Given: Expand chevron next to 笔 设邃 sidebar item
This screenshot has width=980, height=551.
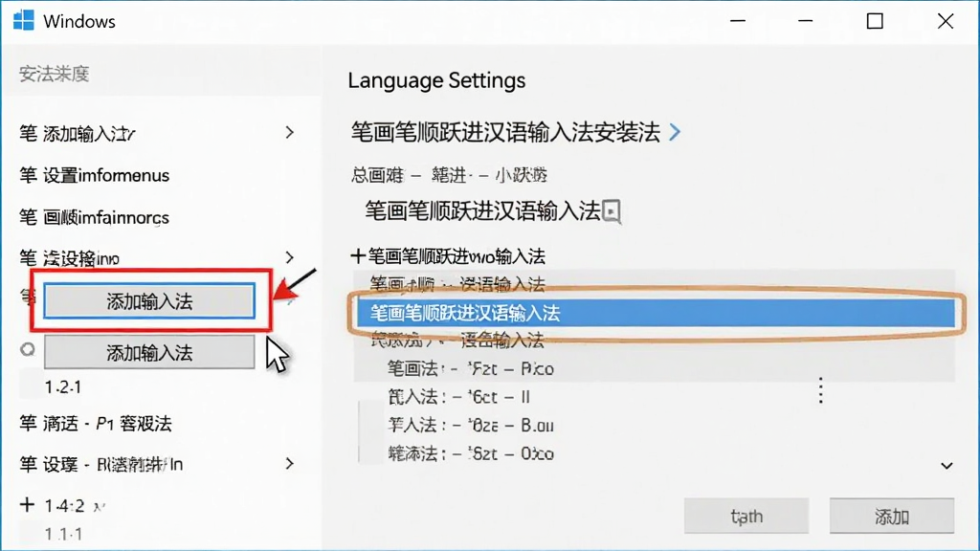Looking at the screenshot, I should click(x=289, y=464).
